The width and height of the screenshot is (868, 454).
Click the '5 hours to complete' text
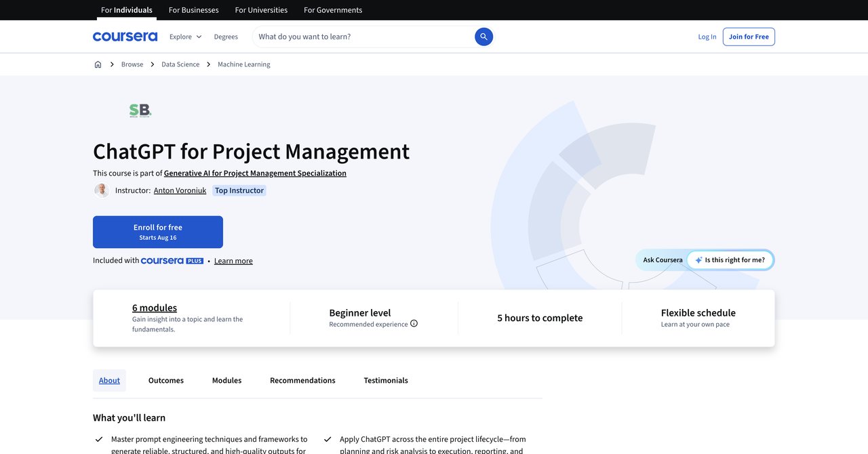coord(540,318)
